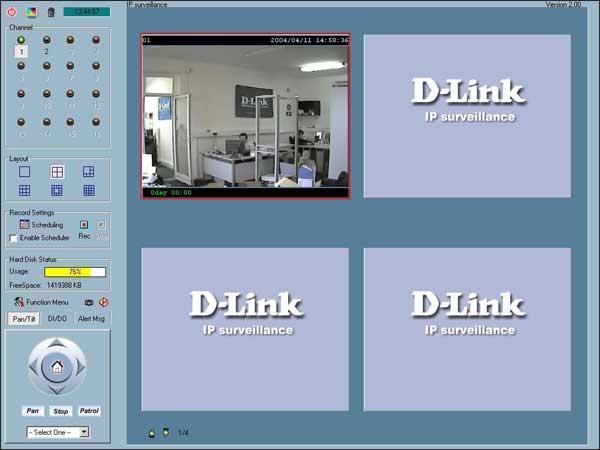Image resolution: width=600 pixels, height=450 pixels.
Task: Toggle the channel 4 indicator light
Action: [96, 39]
